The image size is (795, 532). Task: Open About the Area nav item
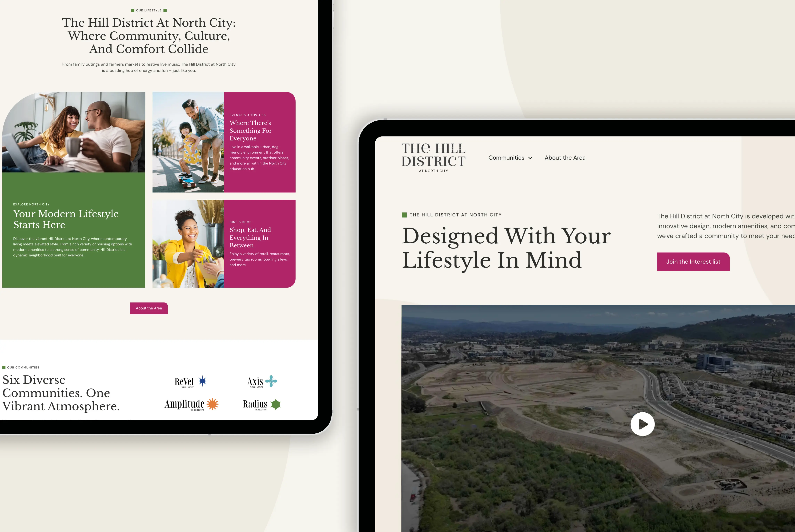pos(565,158)
